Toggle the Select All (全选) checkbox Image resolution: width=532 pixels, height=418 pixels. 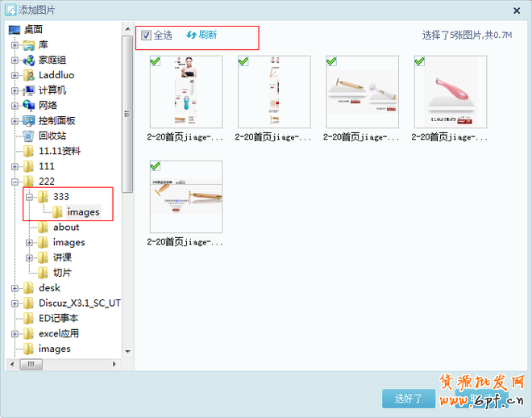[146, 36]
